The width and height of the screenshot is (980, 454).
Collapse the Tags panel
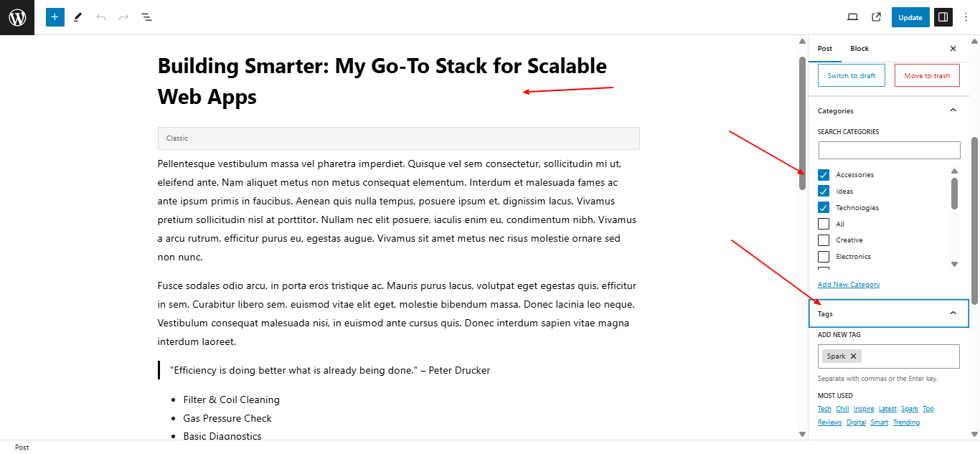click(889, 313)
